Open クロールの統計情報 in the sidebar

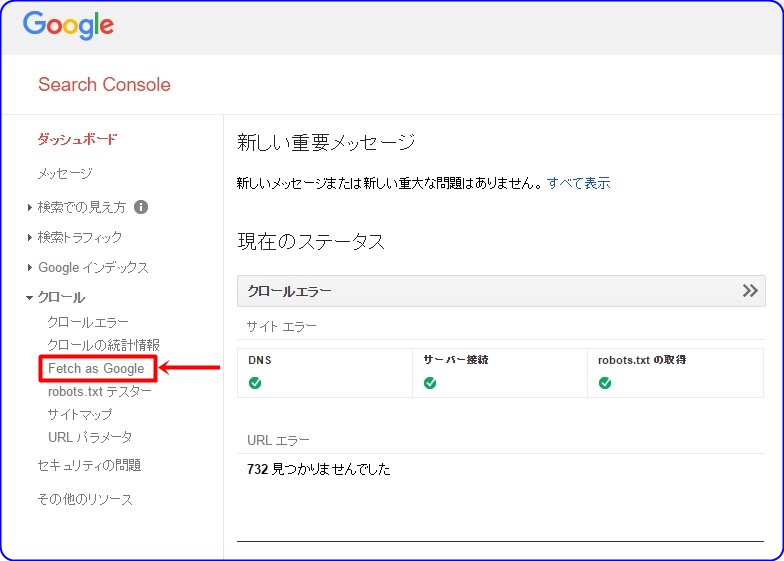[x=104, y=345]
